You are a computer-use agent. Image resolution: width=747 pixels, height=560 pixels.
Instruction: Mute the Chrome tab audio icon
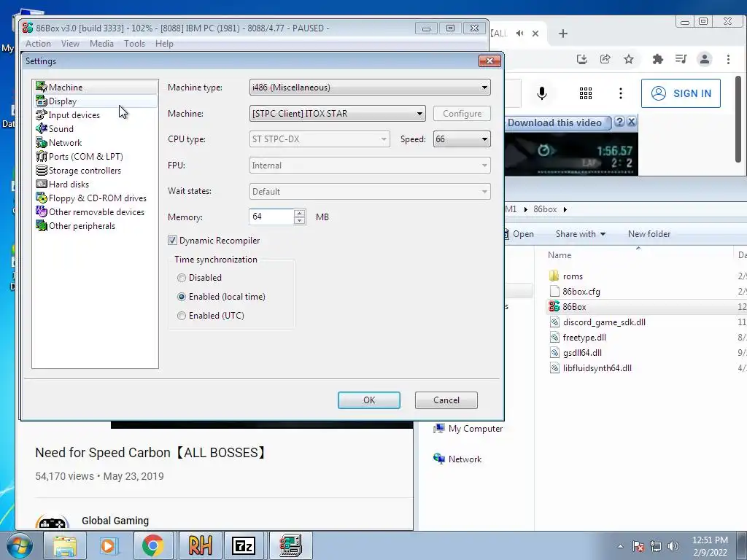pyautogui.click(x=519, y=34)
